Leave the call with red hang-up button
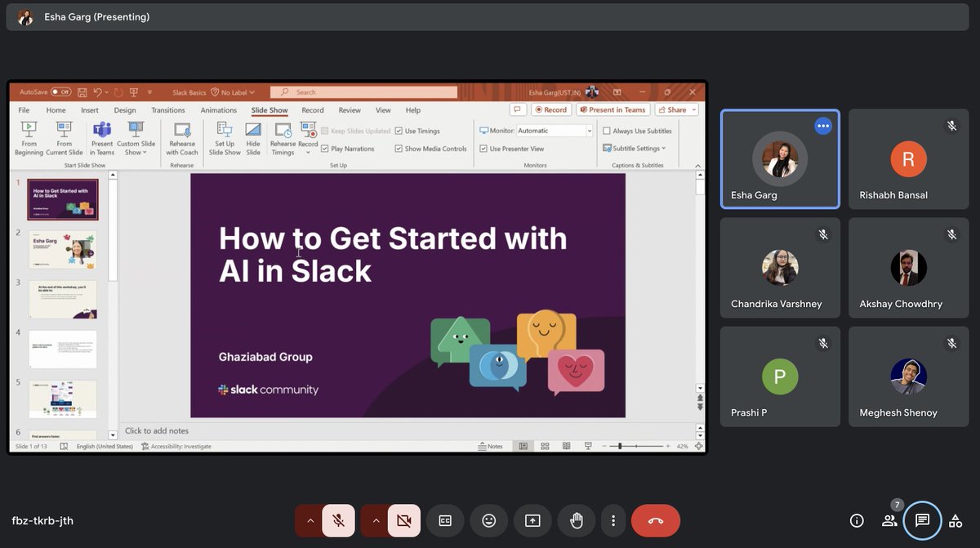980x548 pixels. point(655,520)
